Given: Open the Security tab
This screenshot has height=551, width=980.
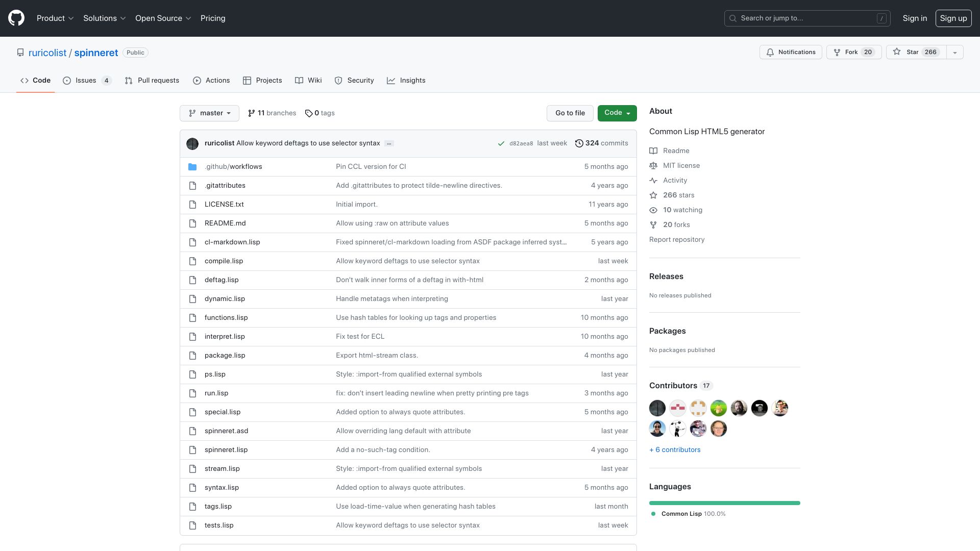Looking at the screenshot, I should [354, 80].
